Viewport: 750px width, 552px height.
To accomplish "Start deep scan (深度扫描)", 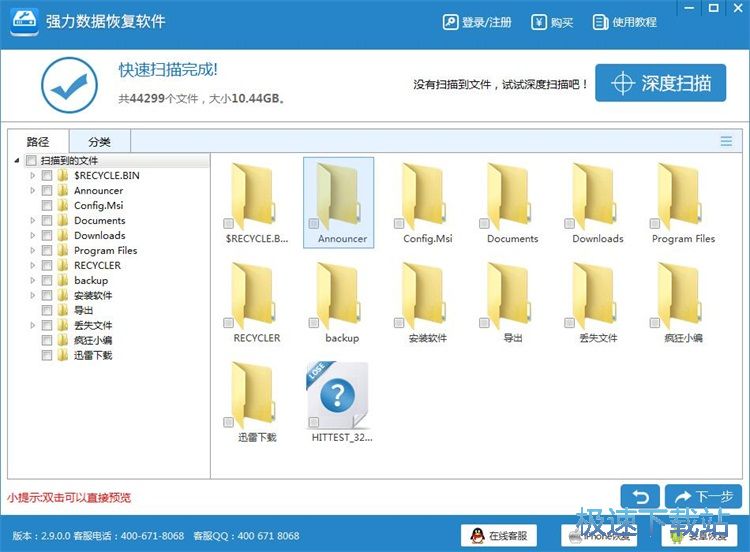I will [660, 83].
